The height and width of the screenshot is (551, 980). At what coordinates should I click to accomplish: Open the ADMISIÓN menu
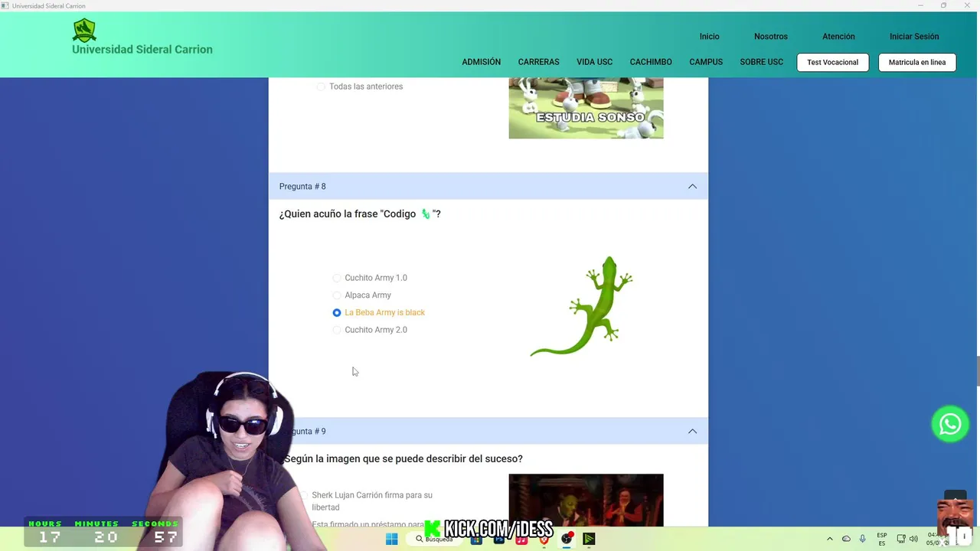point(482,62)
